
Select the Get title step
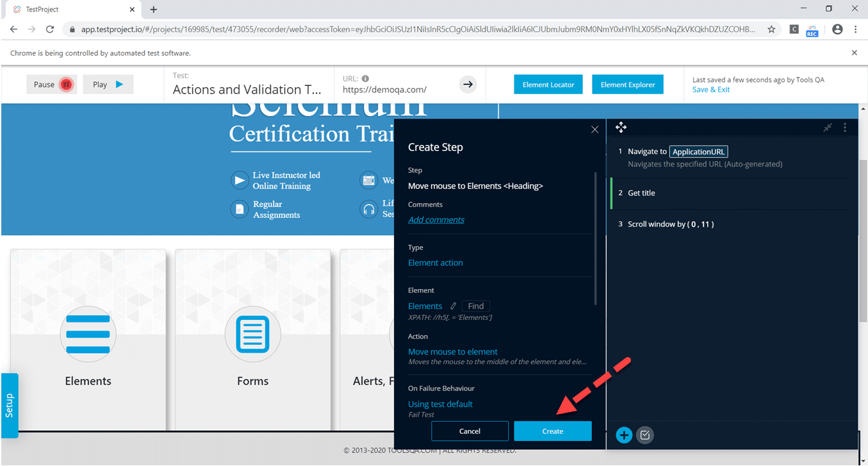(x=641, y=193)
